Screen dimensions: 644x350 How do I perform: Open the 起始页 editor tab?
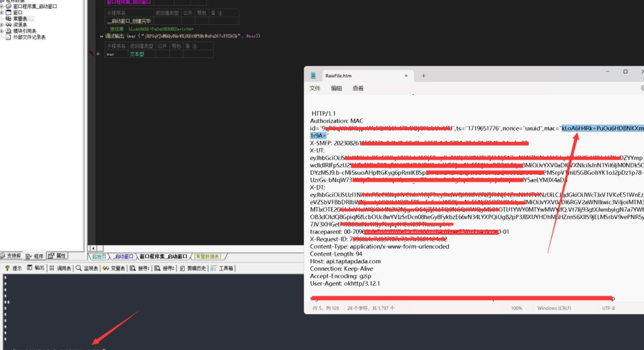coord(99,257)
